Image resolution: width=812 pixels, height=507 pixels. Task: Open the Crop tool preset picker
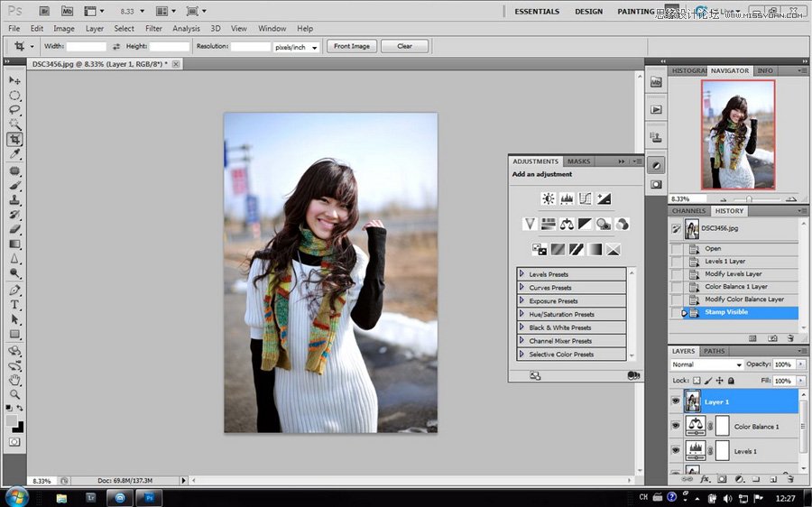click(x=32, y=47)
